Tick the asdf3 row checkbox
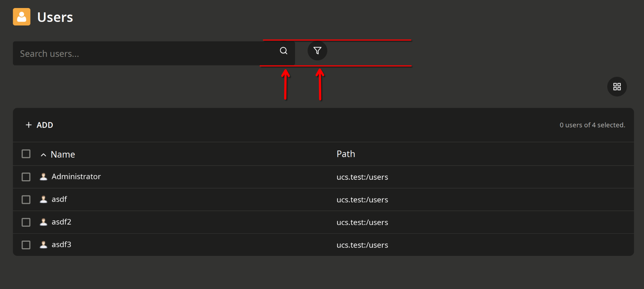The width and height of the screenshot is (644, 289). tap(26, 245)
